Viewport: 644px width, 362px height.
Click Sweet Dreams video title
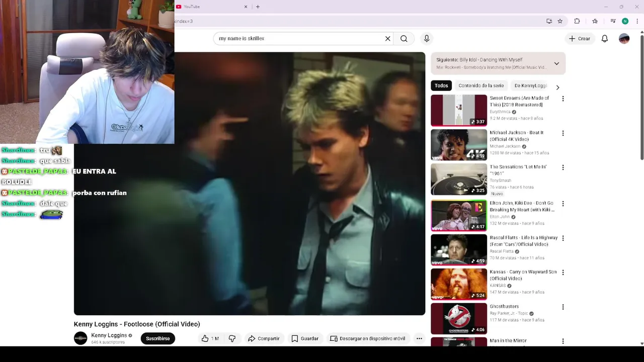pos(519,102)
